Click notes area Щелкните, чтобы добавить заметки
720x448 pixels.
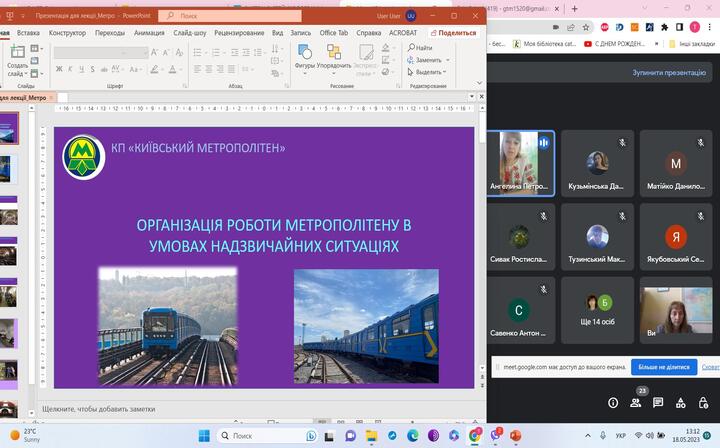coord(99,409)
